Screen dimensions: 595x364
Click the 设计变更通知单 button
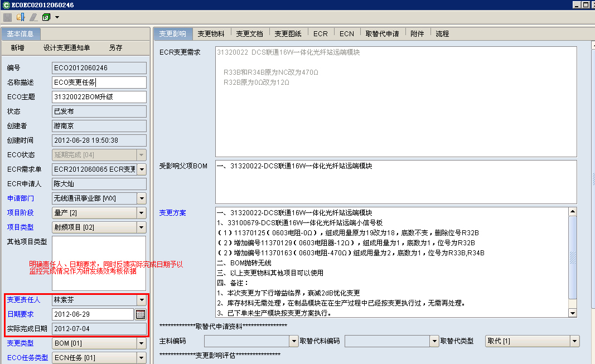[66, 48]
